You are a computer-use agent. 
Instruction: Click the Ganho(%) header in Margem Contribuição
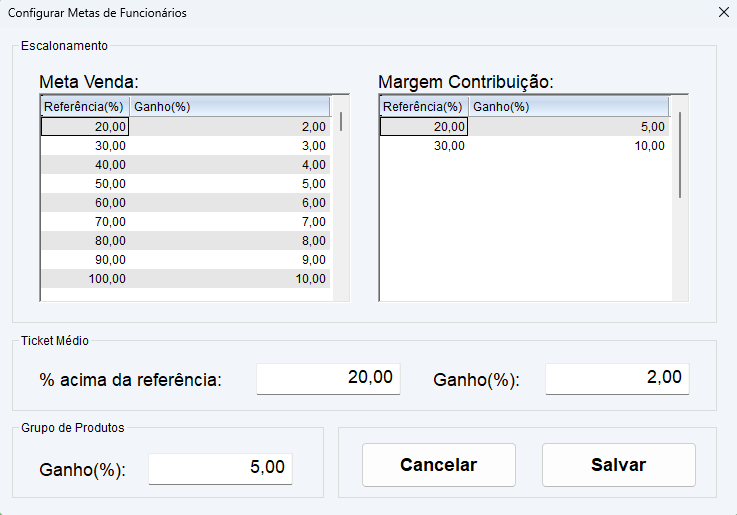coord(569,107)
